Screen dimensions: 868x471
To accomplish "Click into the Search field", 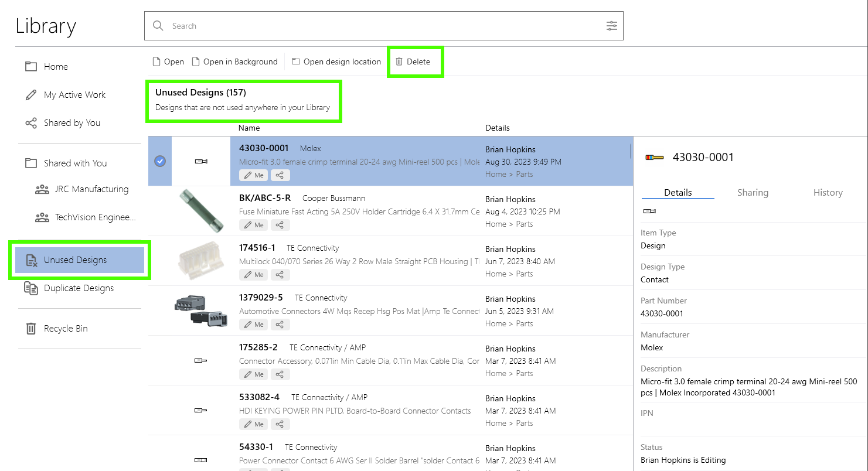I will click(384, 26).
